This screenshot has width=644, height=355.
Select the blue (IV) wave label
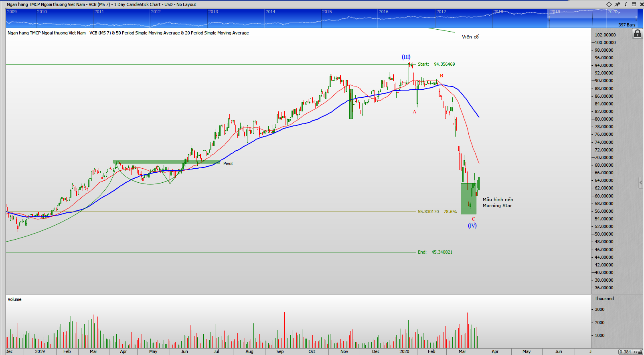coord(472,226)
